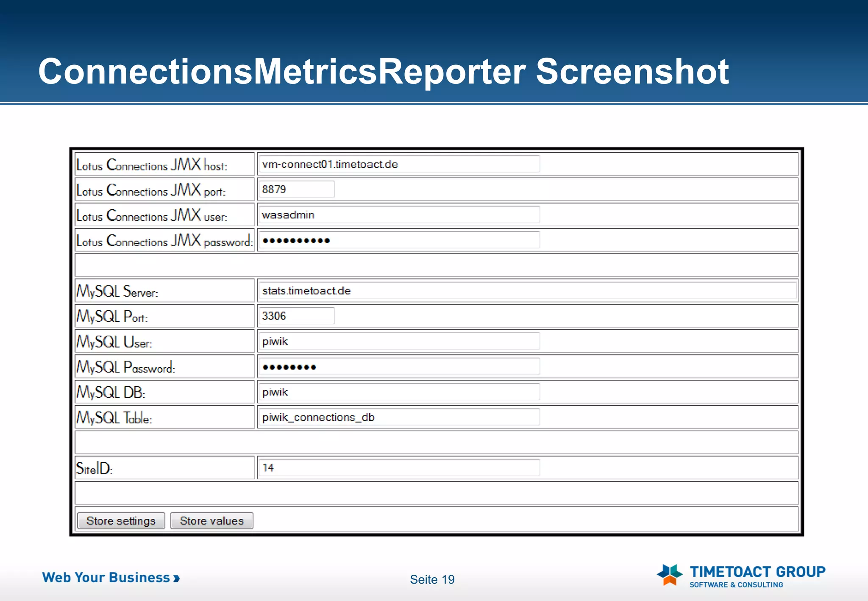868x601 pixels.
Task: Click the Store values button
Action: coord(212,520)
